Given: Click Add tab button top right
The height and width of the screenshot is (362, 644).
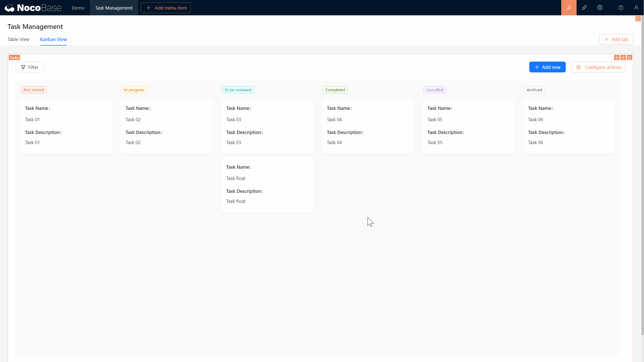Looking at the screenshot, I should click(616, 39).
